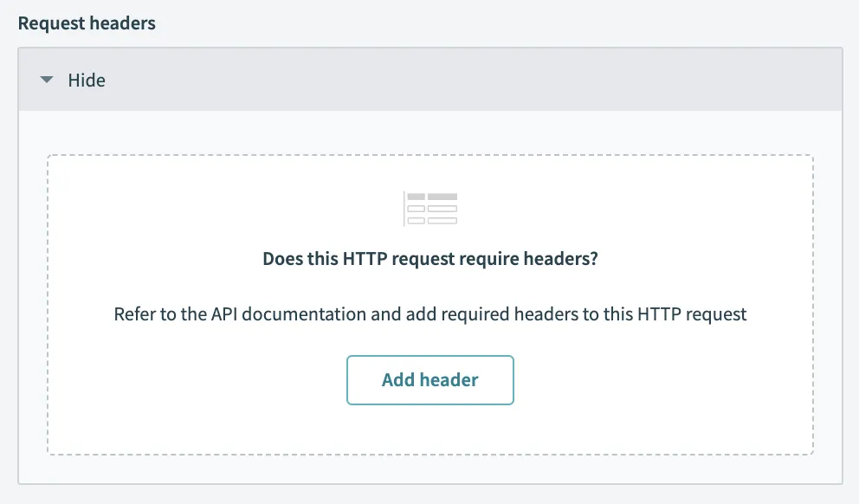This screenshot has height=504, width=859.
Task: Click the word "headers?" in the bold question
Action: (x=564, y=260)
